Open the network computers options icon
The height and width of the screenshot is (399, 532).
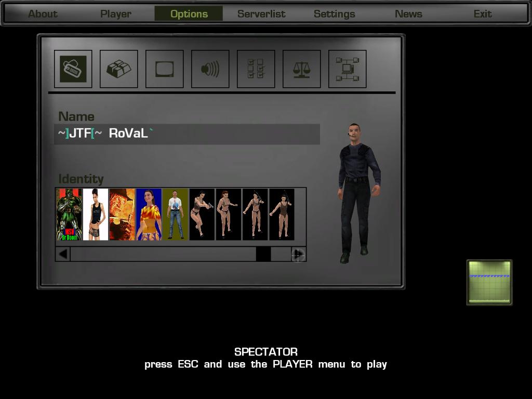[348, 69]
